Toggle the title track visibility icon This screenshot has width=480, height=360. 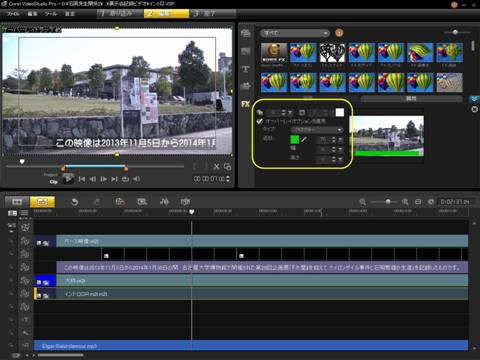tap(25, 319)
